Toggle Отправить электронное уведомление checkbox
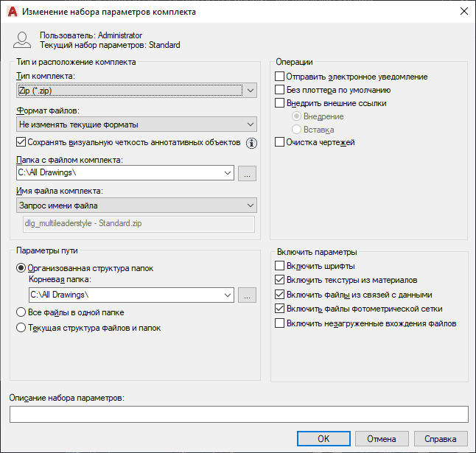The height and width of the screenshot is (453, 476). (x=279, y=77)
